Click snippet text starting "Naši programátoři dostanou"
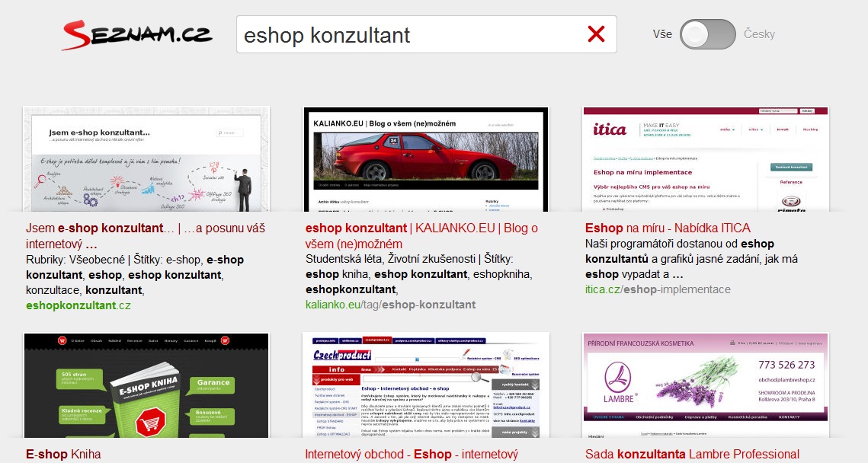This screenshot has width=868, height=463. [691, 259]
